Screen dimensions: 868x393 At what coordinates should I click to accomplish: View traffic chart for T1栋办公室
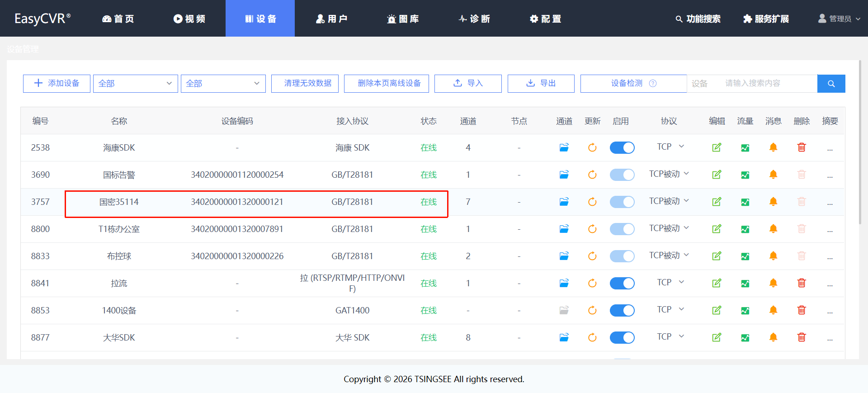[745, 229]
